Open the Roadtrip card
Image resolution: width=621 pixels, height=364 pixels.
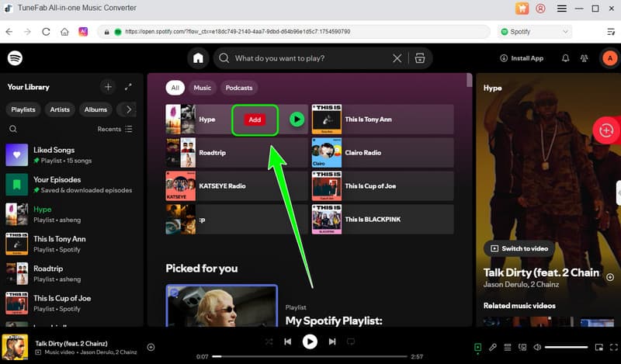coord(237,152)
